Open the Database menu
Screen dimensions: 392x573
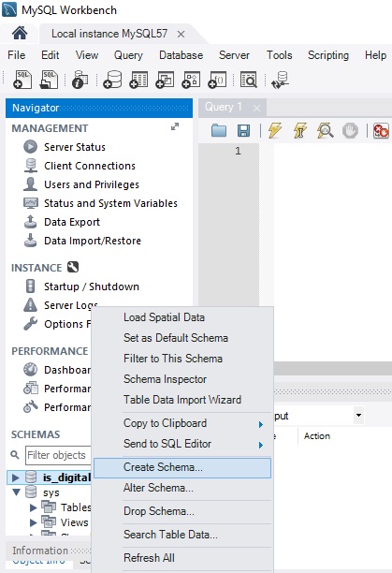pyautogui.click(x=181, y=55)
